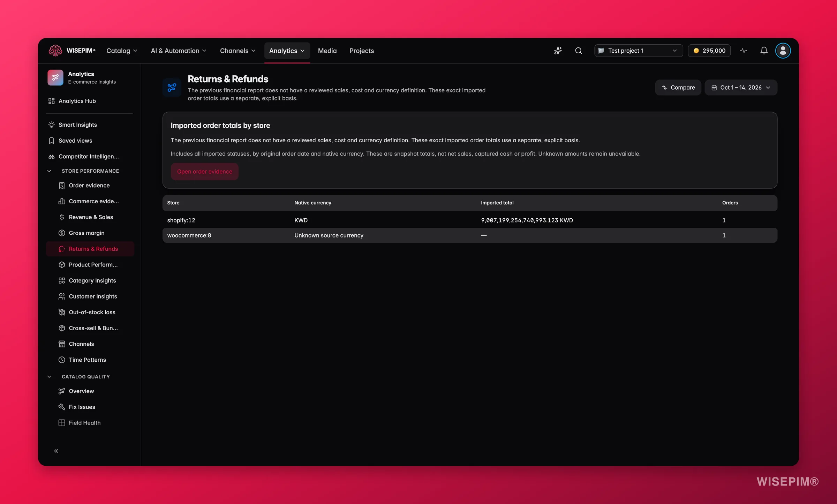837x504 pixels.
Task: Click the Compare button
Action: click(678, 88)
